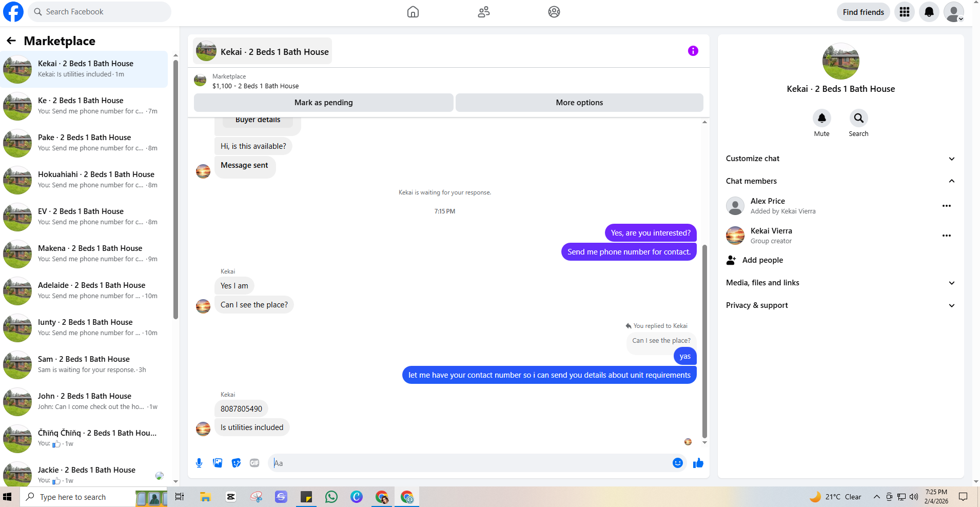
Task: Open Friends icon in top navigation
Action: 483,12
